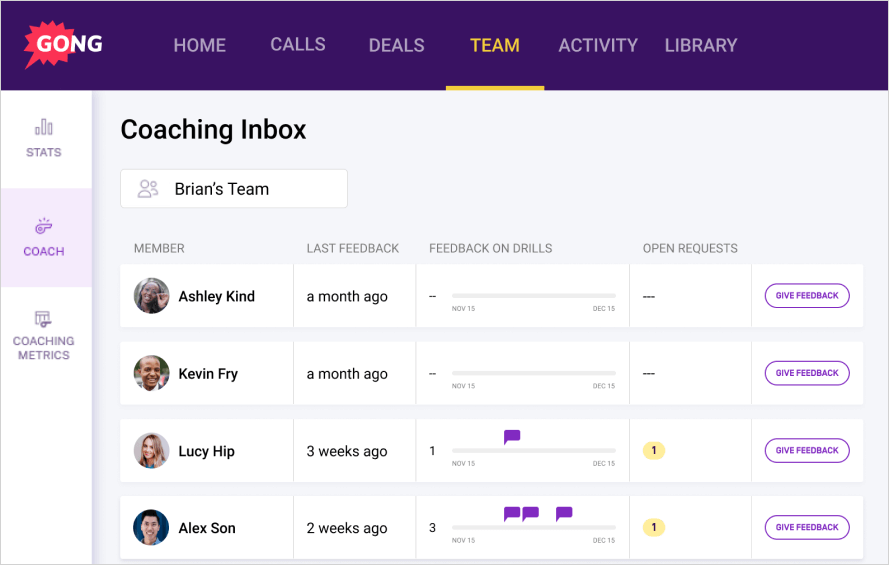Click the Open Requests column header
This screenshot has width=889, height=565.
[x=690, y=248]
